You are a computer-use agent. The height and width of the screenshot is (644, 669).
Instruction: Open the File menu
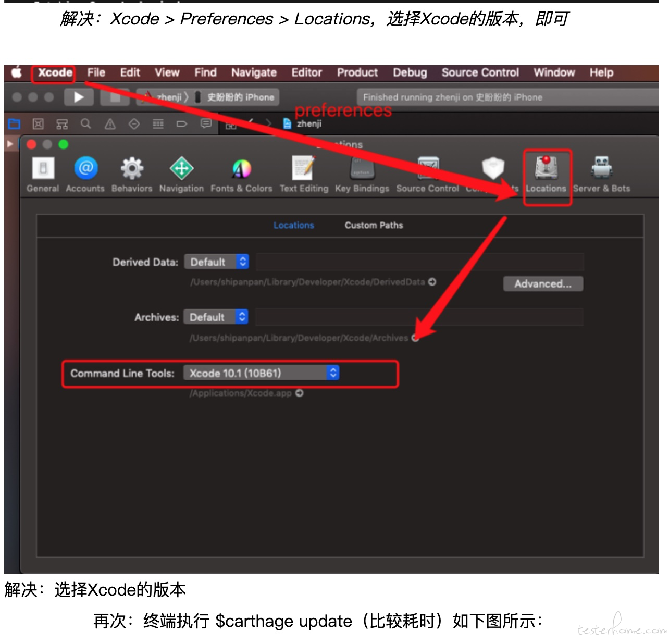(96, 72)
